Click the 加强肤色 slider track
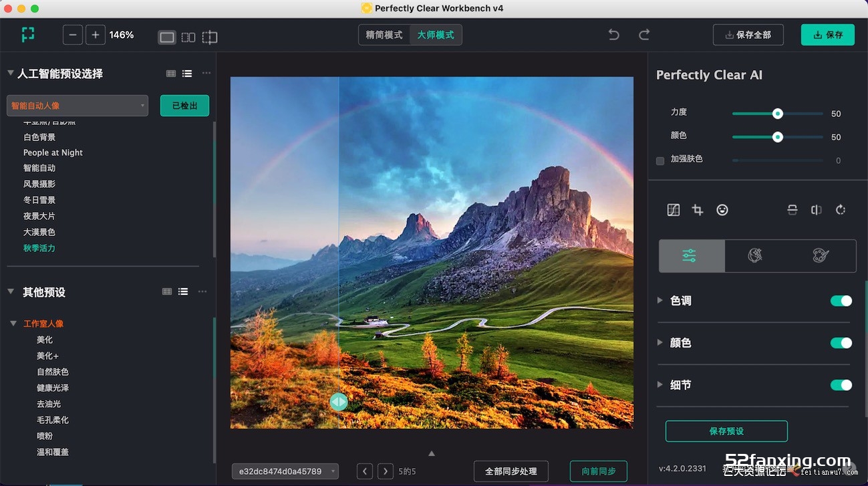868x486 pixels. tap(778, 160)
